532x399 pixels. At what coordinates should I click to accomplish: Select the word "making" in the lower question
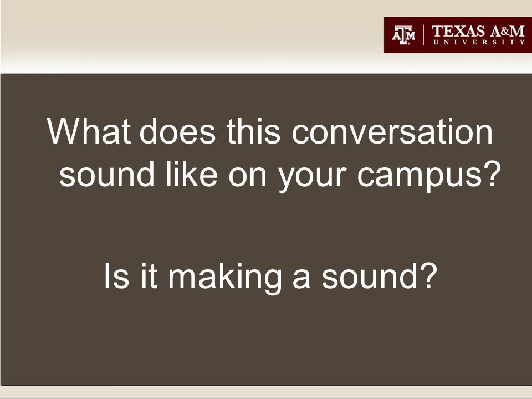click(225, 278)
